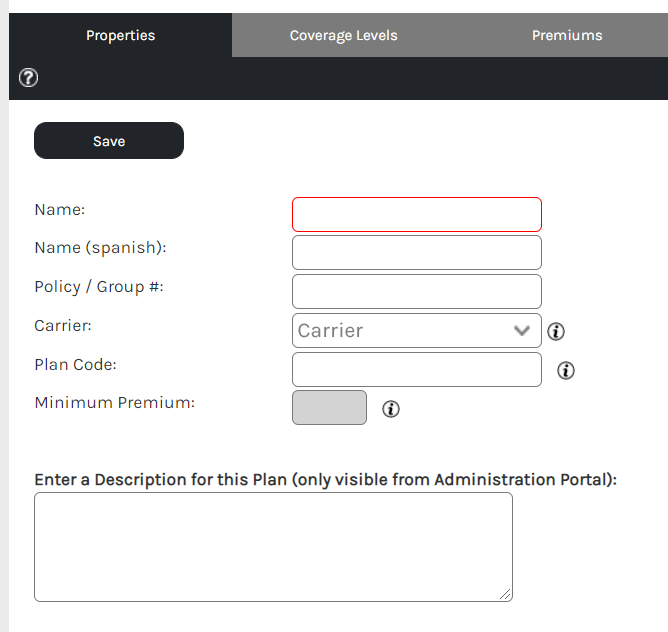The image size is (668, 632).
Task: Open the Premiums tab
Action: coord(567,35)
